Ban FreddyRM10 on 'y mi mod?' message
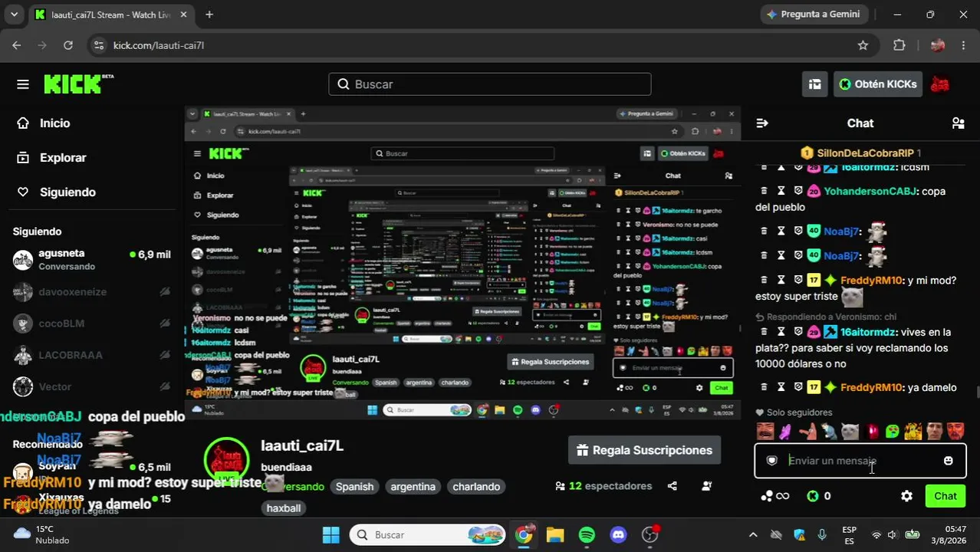 [x=798, y=280]
